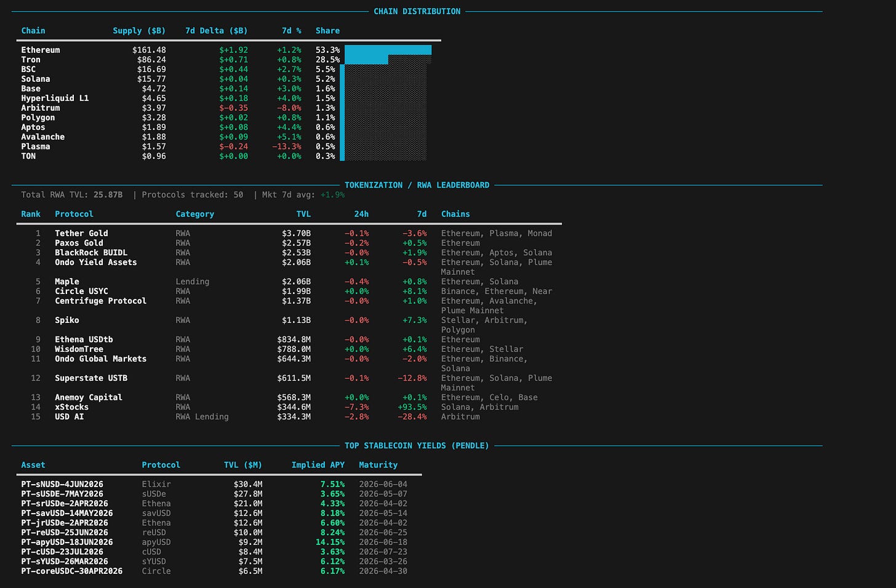Click the Supply ($B) column header
Viewport: 896px width, 588px height.
(x=139, y=31)
